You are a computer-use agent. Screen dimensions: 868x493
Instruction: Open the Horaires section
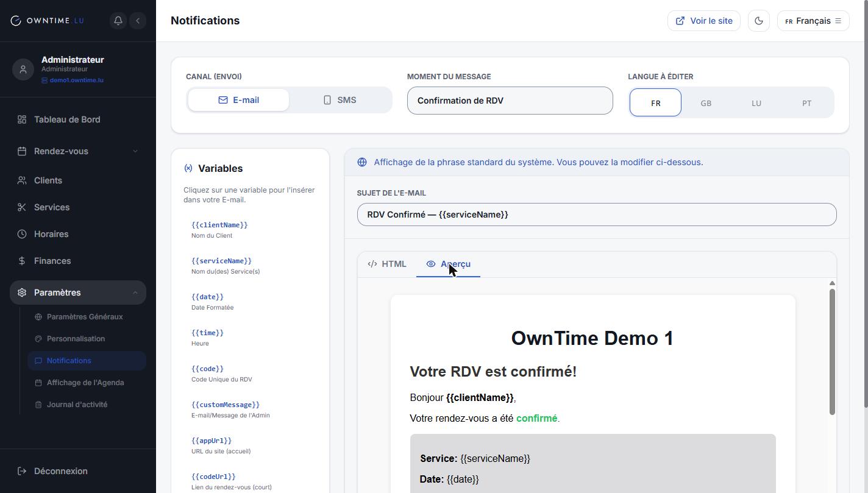78,234
